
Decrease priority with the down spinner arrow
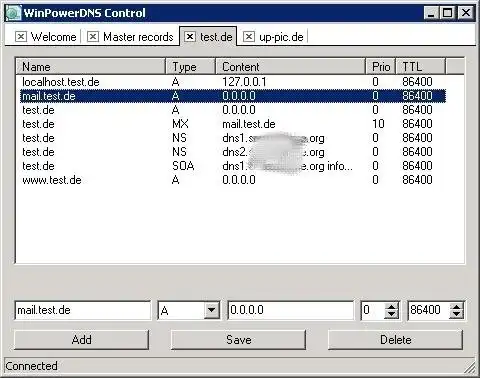[x=391, y=315]
